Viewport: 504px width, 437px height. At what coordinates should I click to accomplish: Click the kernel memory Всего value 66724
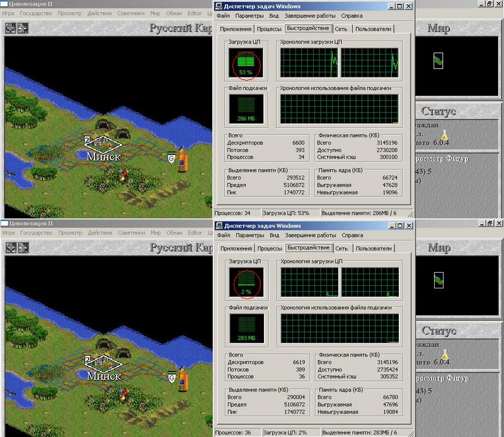[390, 178]
